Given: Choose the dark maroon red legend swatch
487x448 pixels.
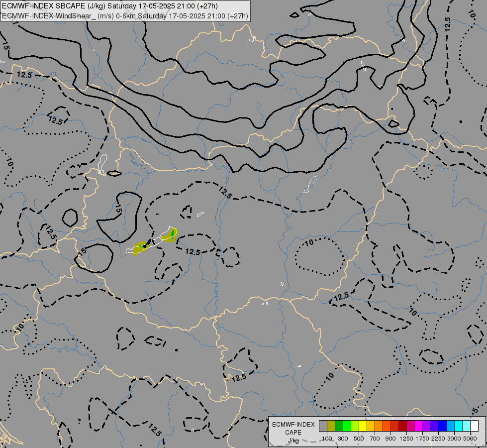Looking at the screenshot, I should pos(403,426).
